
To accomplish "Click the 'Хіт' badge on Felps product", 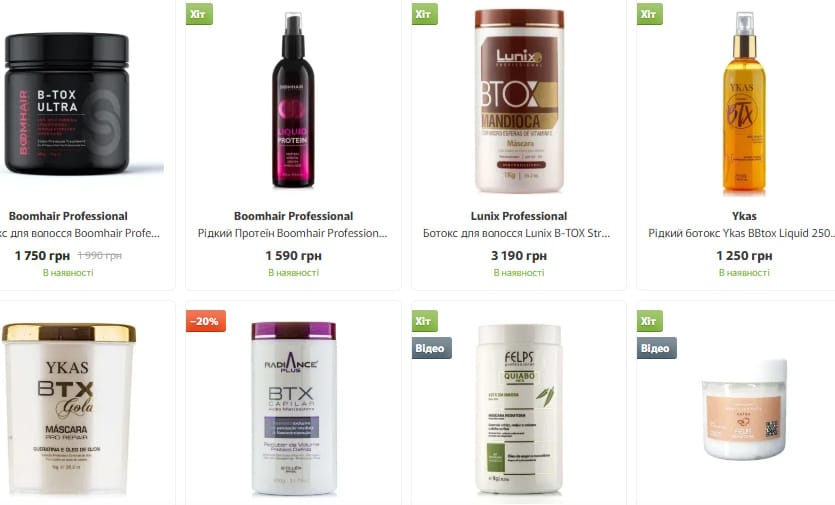I will [x=424, y=321].
